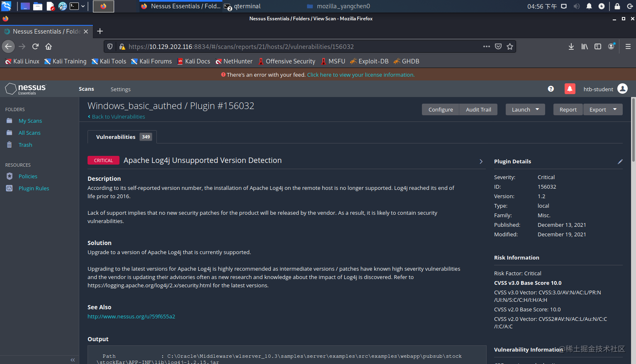Bookmark this page with the star

510,46
